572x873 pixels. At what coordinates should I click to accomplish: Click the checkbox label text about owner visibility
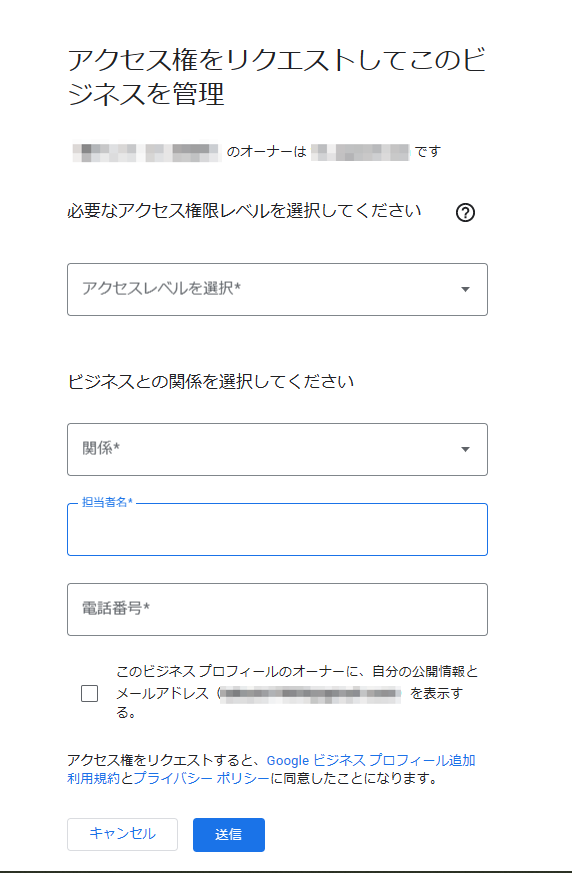(297, 691)
